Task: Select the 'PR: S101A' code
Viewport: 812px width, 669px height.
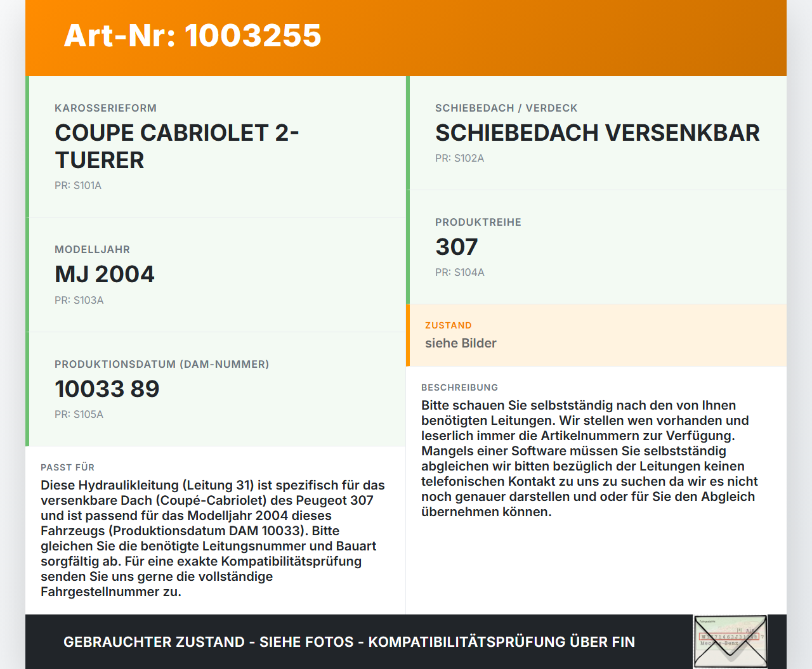Action: coord(78,186)
